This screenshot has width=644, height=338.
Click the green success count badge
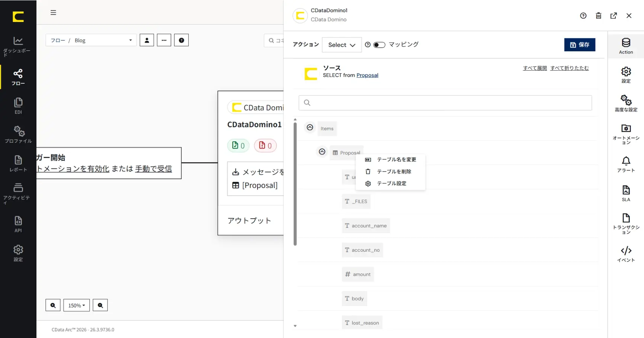[x=238, y=146]
